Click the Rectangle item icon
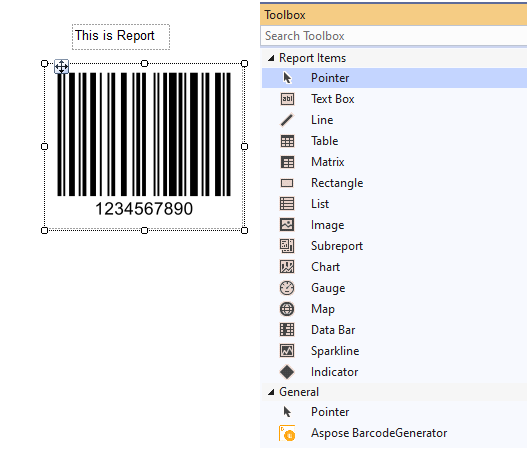Viewport: 532px width, 460px height. pyautogui.click(x=287, y=183)
